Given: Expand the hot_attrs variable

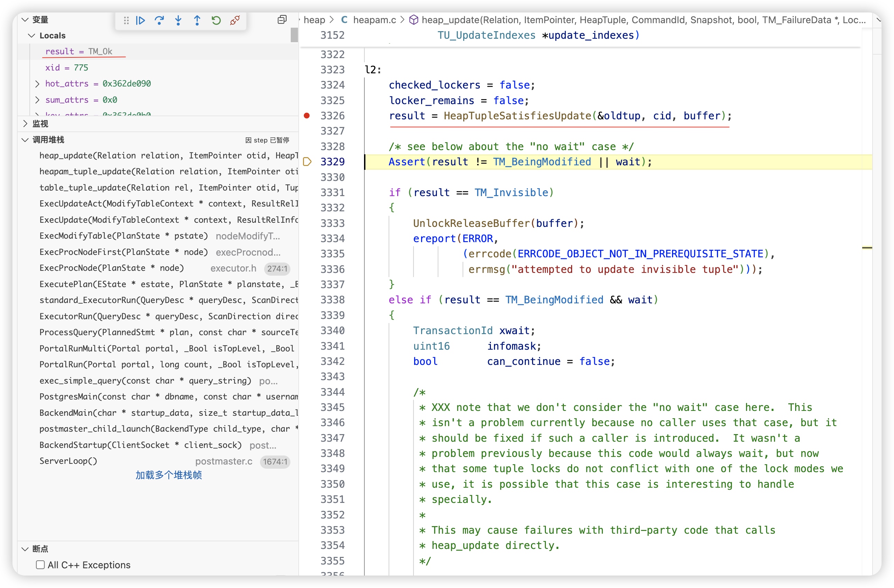Looking at the screenshot, I should click(x=37, y=84).
